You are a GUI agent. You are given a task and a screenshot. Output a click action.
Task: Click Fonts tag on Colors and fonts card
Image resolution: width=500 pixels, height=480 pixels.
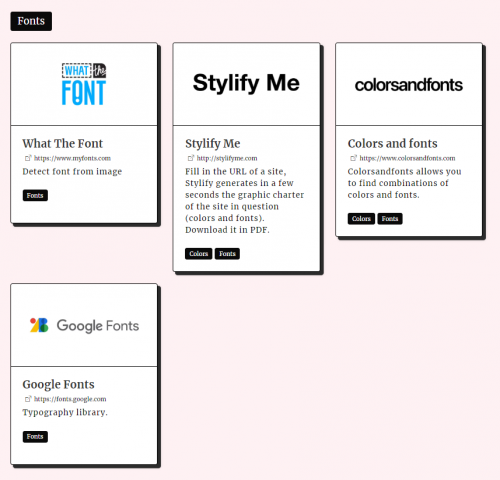click(x=390, y=219)
